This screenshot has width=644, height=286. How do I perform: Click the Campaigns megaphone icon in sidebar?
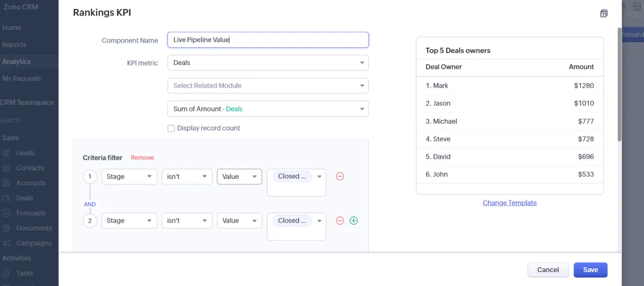(x=6, y=243)
